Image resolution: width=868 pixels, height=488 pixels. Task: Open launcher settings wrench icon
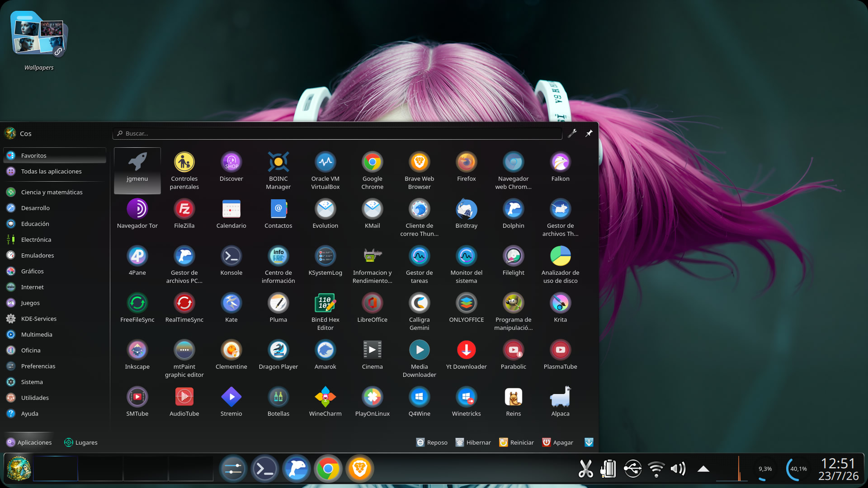572,133
